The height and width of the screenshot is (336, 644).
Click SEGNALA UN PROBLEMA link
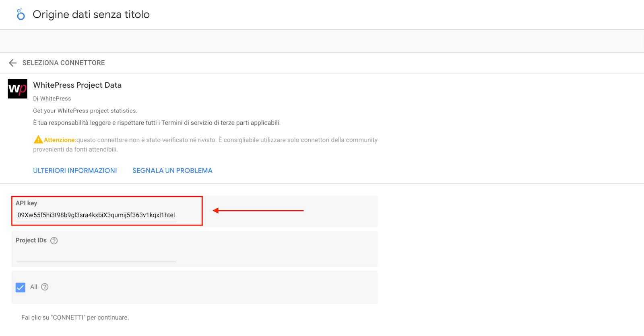172,170
